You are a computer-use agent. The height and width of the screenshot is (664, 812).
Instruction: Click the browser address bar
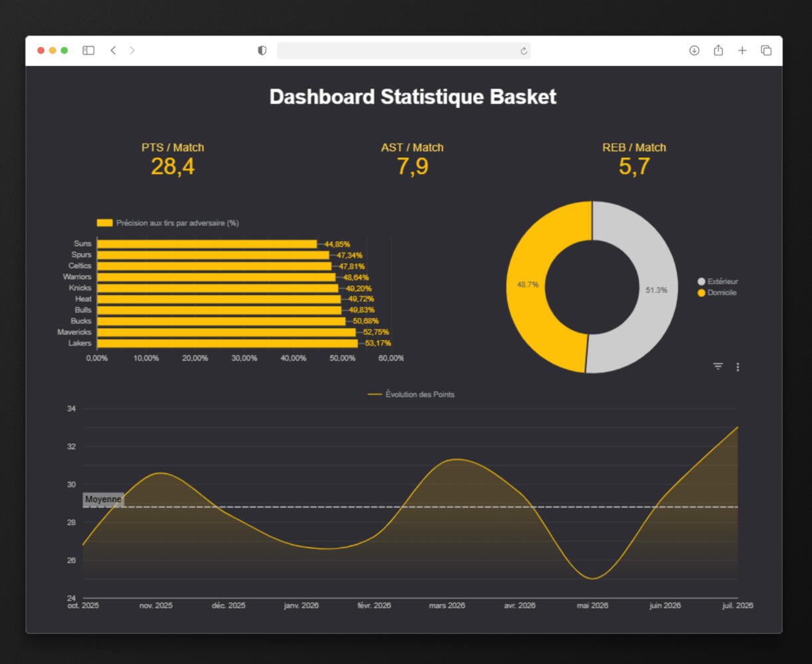point(403,51)
